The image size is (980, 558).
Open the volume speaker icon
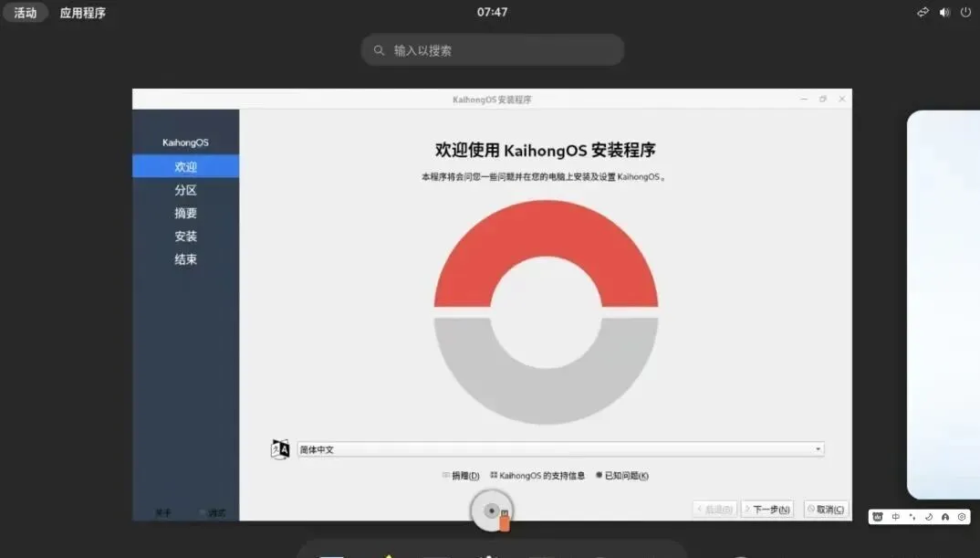tap(944, 13)
